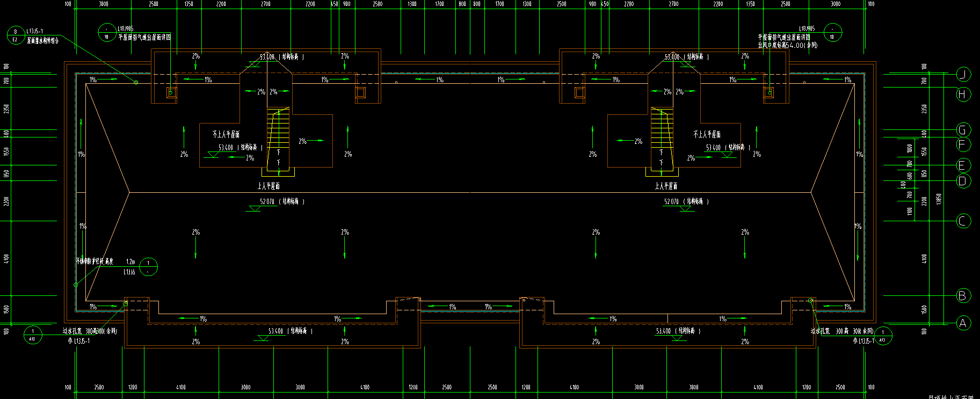Screen dimensions: 980x399
Task: Select the L13J5-1 label beside the 8/E2 bubble
Action: [34, 31]
